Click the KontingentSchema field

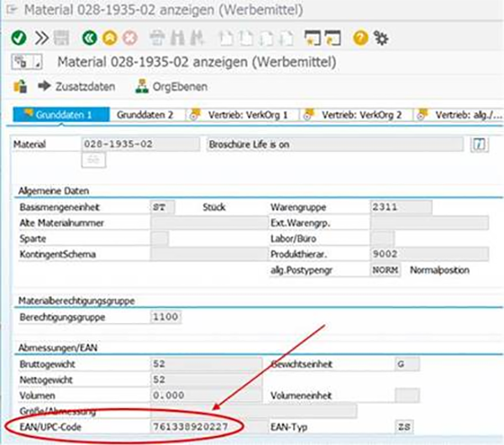[209, 254]
